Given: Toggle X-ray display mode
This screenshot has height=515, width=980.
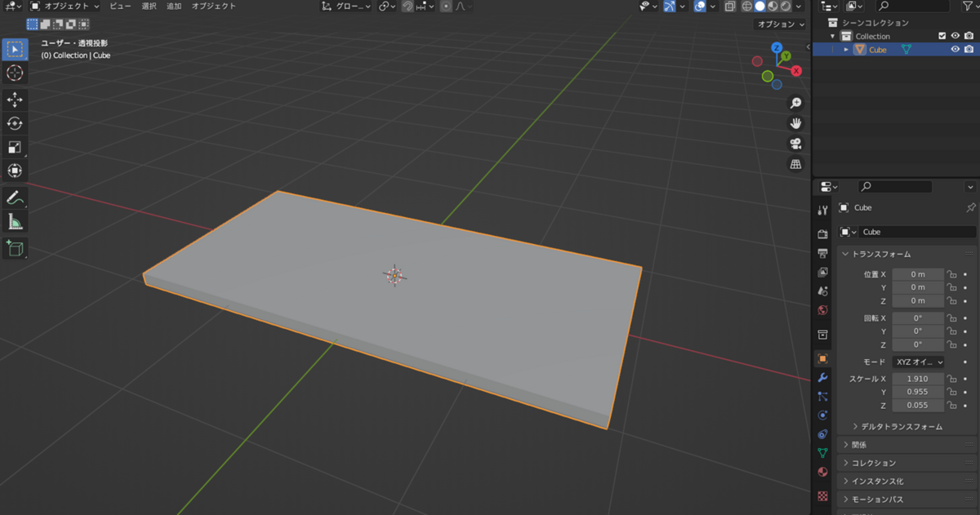Looking at the screenshot, I should 731,6.
